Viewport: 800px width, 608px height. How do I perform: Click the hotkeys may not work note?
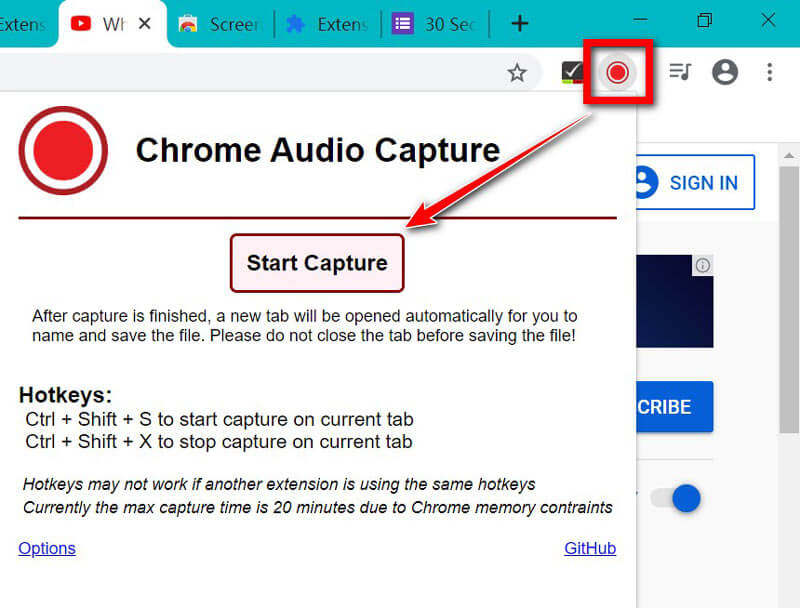click(x=279, y=484)
